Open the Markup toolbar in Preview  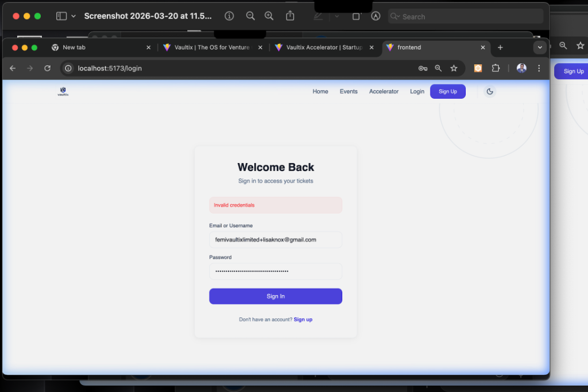pos(318,15)
